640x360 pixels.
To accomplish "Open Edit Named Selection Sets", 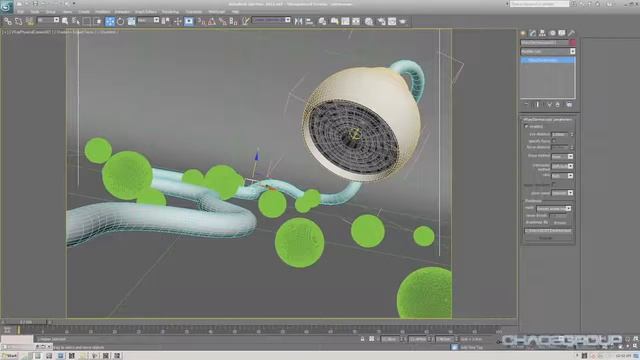I will point(246,21).
